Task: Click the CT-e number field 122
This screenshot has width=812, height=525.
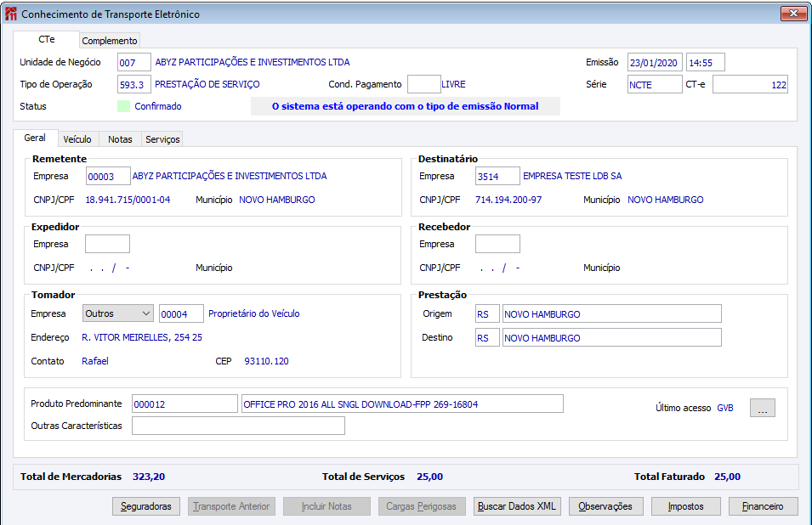Action: pos(751,84)
